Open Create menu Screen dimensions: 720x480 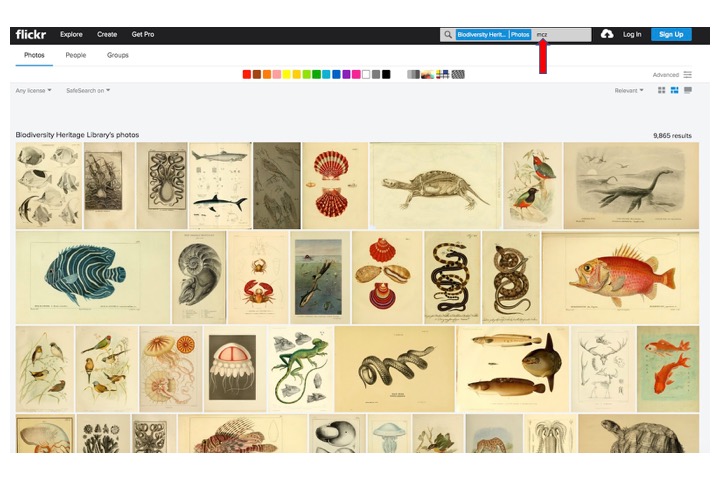pyautogui.click(x=107, y=34)
